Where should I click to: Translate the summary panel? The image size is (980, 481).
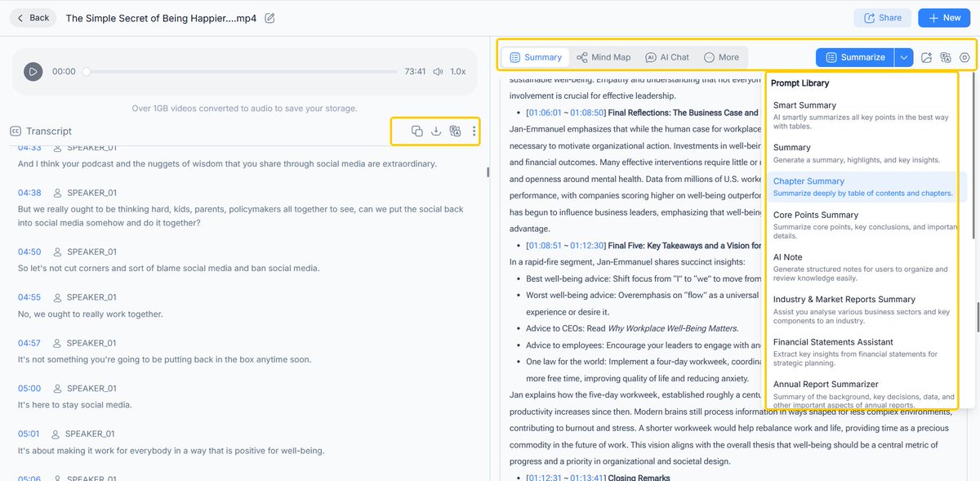[946, 57]
